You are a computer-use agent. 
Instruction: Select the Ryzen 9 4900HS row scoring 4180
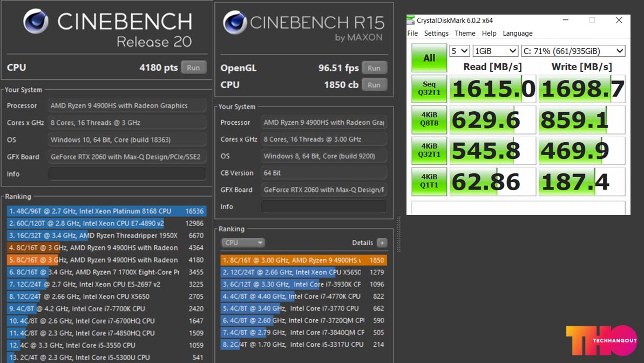click(x=106, y=260)
